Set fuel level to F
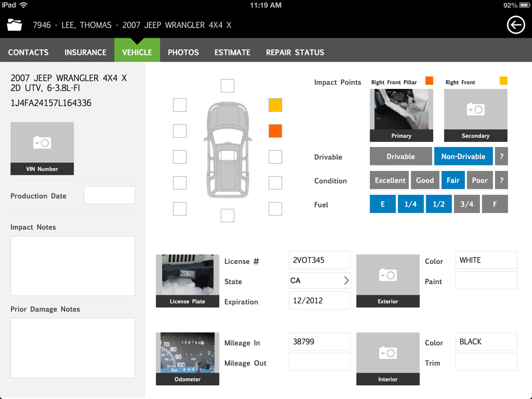This screenshot has width=532, height=399. [495, 204]
